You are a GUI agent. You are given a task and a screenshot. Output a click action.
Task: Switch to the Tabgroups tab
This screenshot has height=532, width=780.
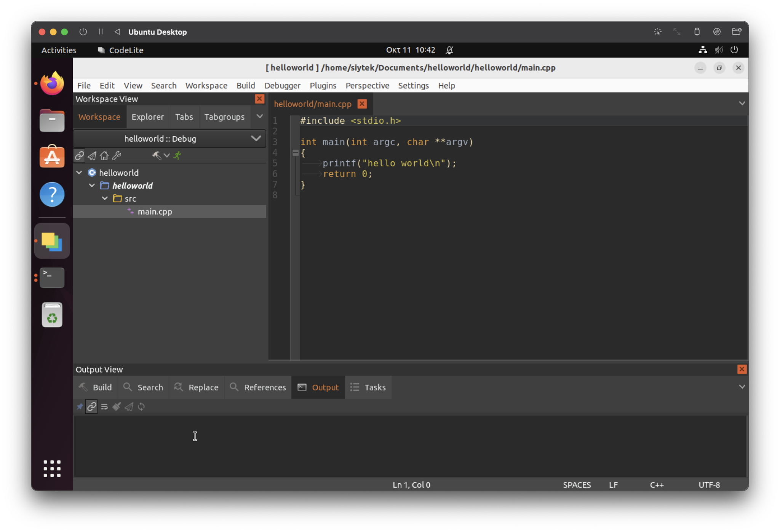click(x=224, y=117)
